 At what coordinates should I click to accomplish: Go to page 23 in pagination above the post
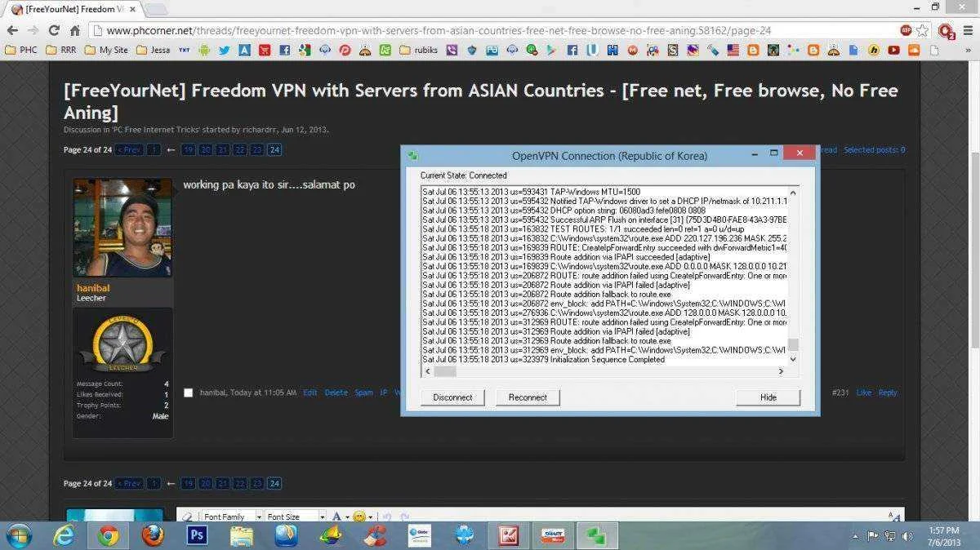256,149
